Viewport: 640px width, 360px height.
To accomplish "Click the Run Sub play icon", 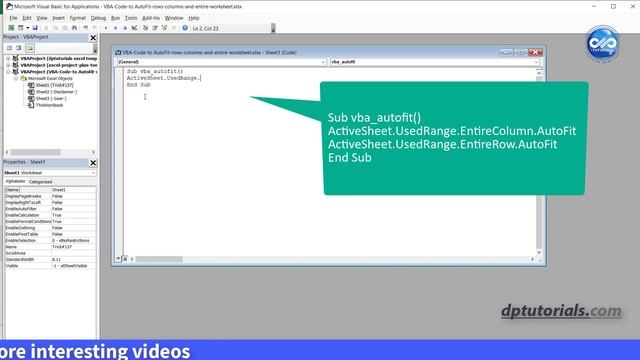I will click(106, 28).
